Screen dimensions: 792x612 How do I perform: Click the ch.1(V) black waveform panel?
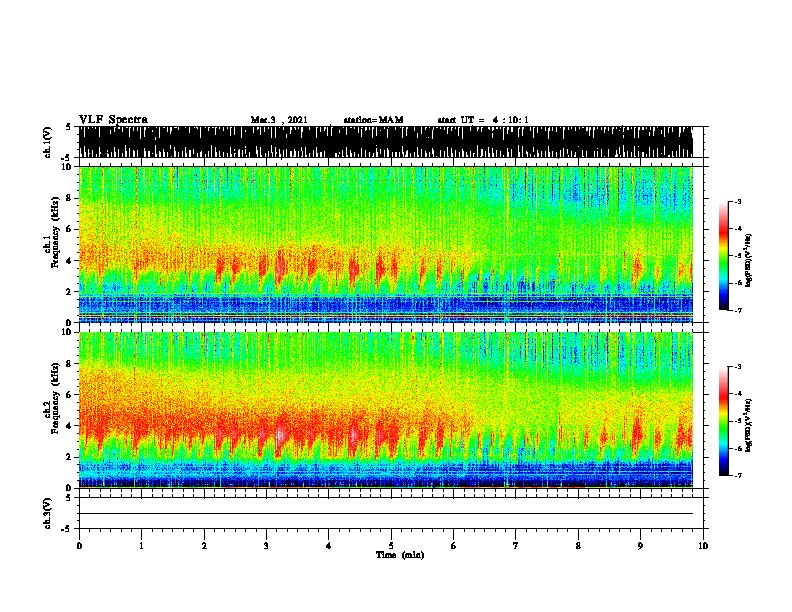coord(385,142)
